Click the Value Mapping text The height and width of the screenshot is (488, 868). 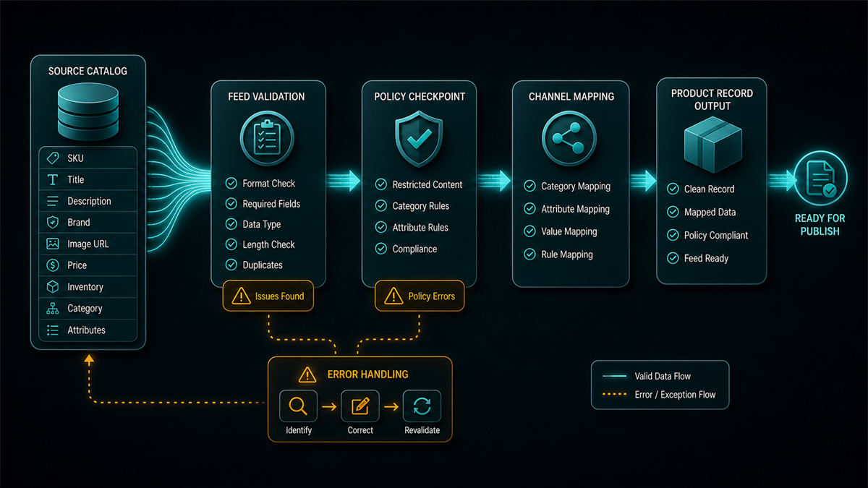pos(569,232)
